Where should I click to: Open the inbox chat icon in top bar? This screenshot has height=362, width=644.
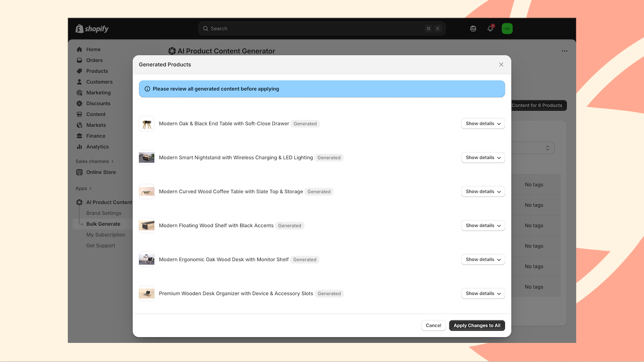click(473, 29)
